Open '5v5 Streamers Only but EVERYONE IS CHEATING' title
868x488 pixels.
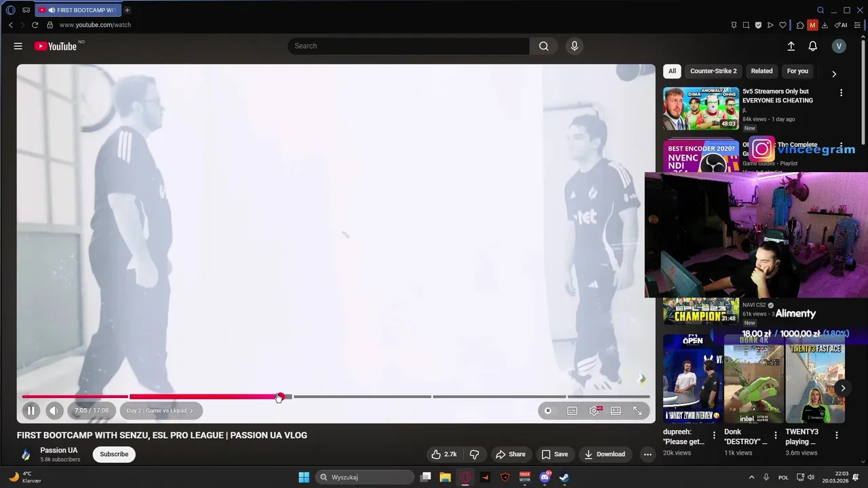pos(778,96)
